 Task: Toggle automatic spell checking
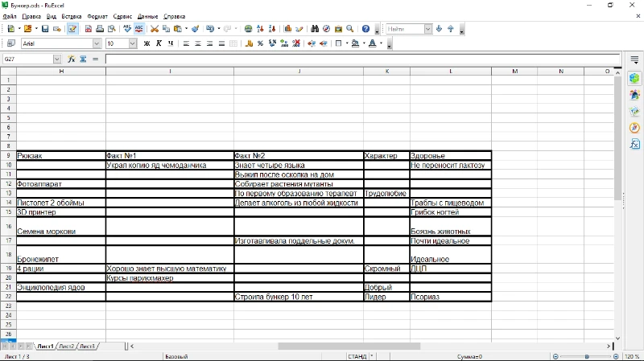point(139,29)
